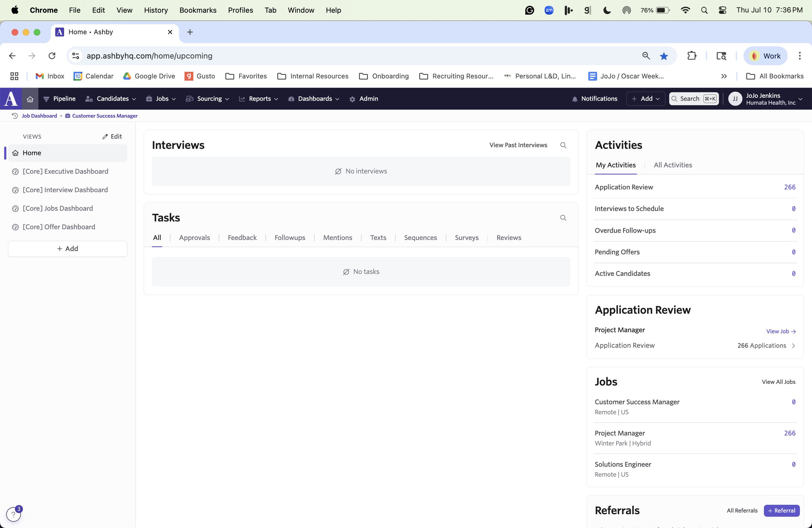Click the recent history icon beside Job Dashboard

coord(15,116)
